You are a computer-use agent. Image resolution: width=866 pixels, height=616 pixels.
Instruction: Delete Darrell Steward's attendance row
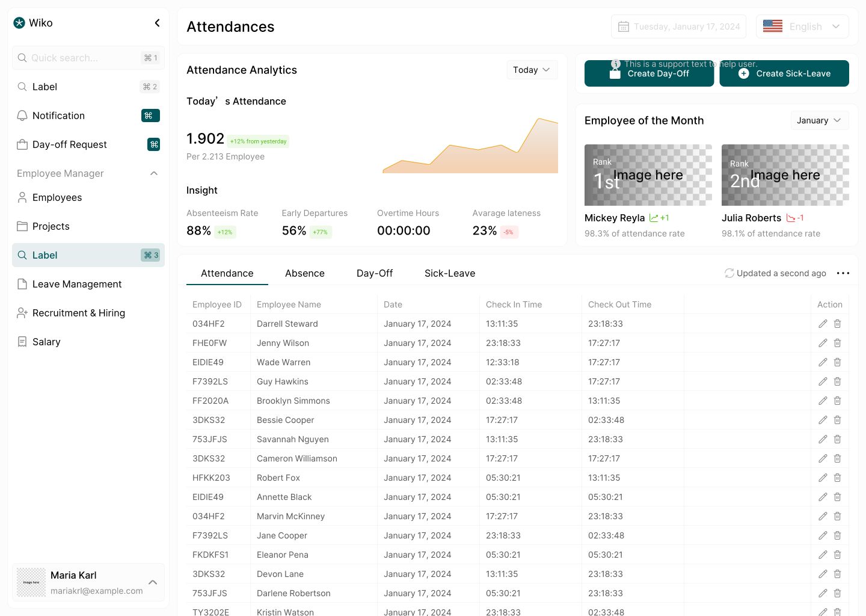click(838, 324)
